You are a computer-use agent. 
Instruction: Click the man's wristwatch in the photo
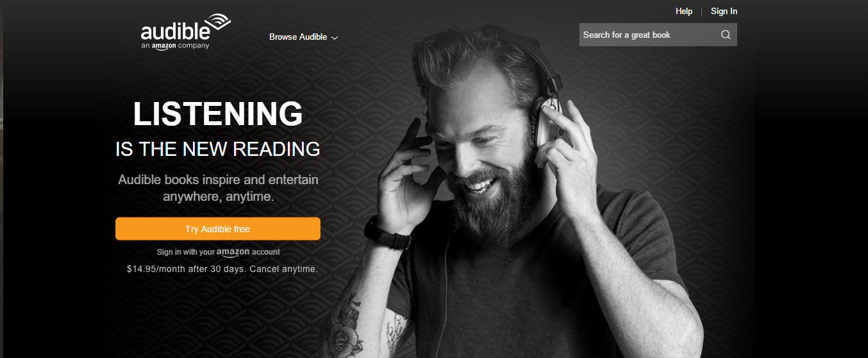click(388, 232)
